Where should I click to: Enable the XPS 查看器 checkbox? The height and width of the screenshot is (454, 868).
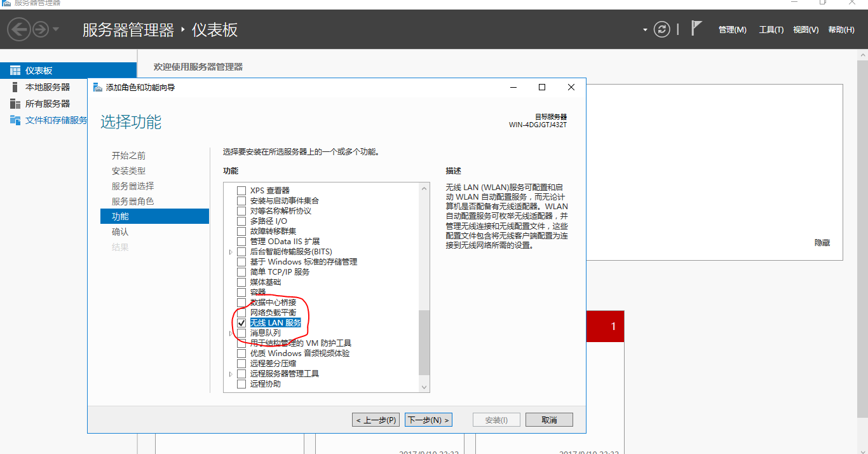(x=241, y=191)
